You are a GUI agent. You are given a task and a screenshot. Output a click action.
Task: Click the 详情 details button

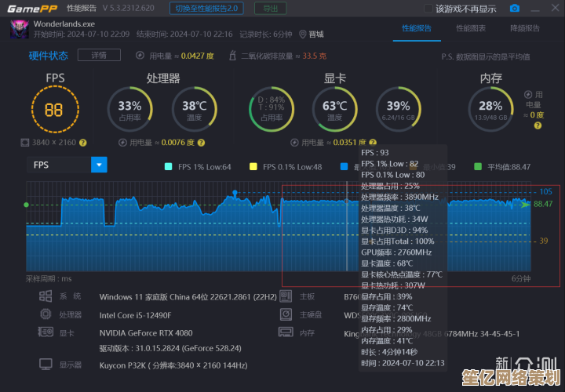tap(99, 55)
